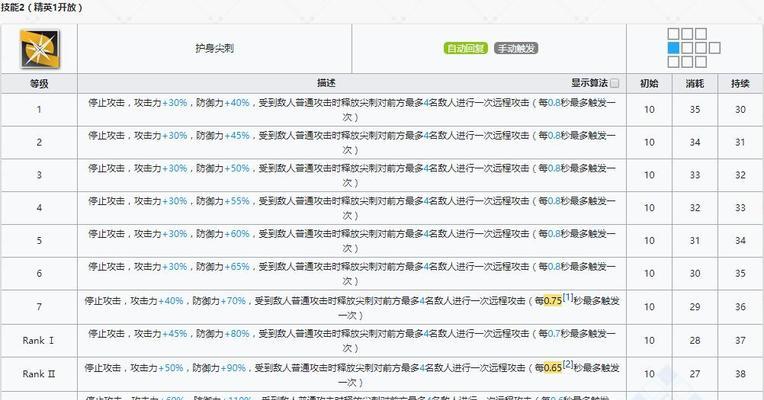Select level 1 row label

pos(39,110)
